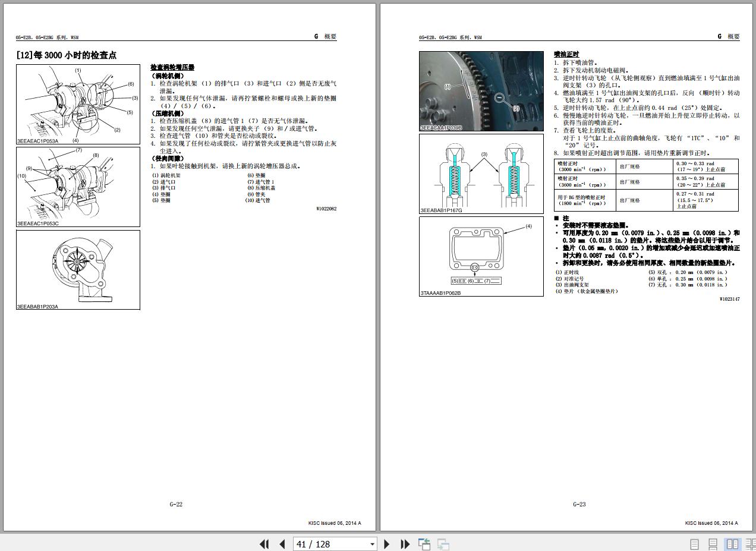Switch to single page view layout
This screenshot has height=551, width=756.
694,544
